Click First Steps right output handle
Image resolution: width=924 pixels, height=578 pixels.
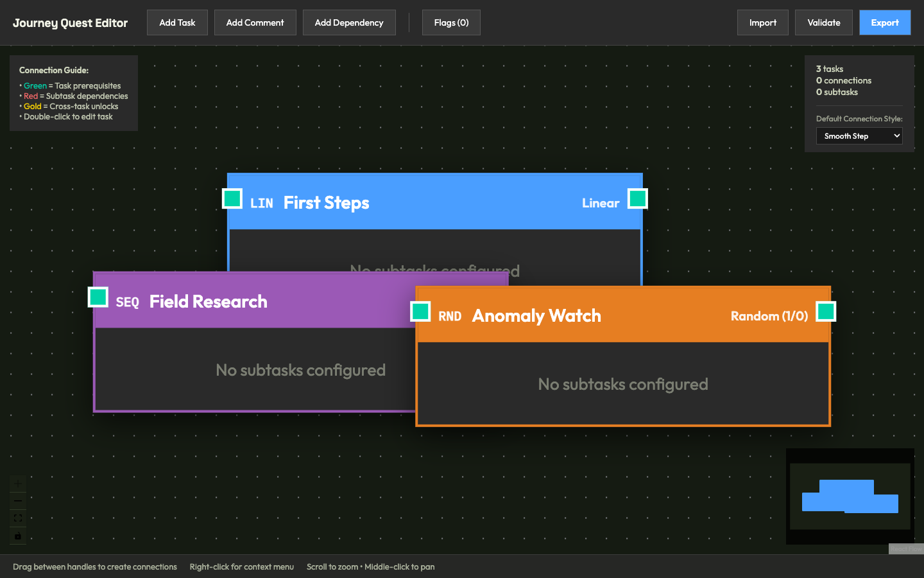638,198
